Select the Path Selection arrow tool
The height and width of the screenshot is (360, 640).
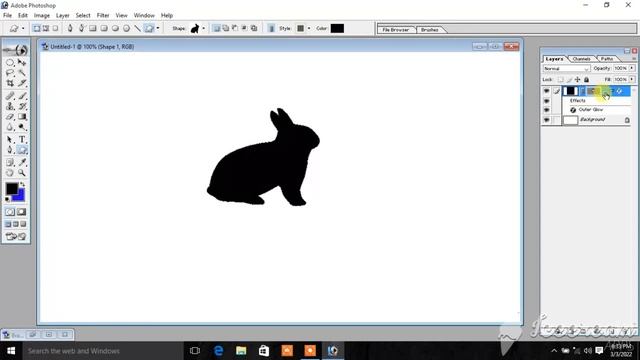coord(10,140)
